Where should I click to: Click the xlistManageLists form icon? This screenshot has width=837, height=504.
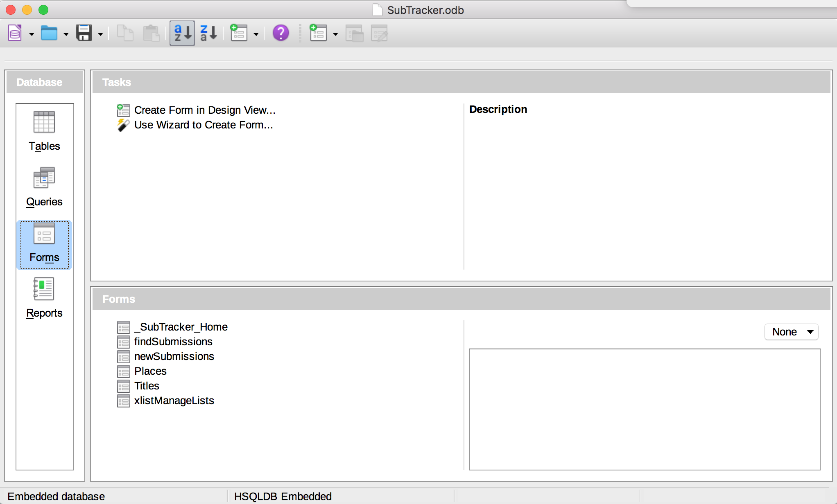coord(123,401)
